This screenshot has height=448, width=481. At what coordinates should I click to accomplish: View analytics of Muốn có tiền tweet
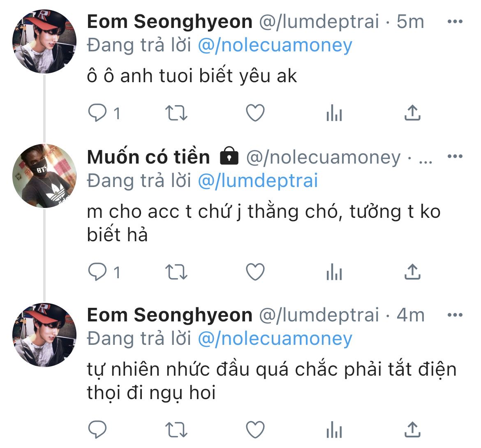pyautogui.click(x=334, y=272)
